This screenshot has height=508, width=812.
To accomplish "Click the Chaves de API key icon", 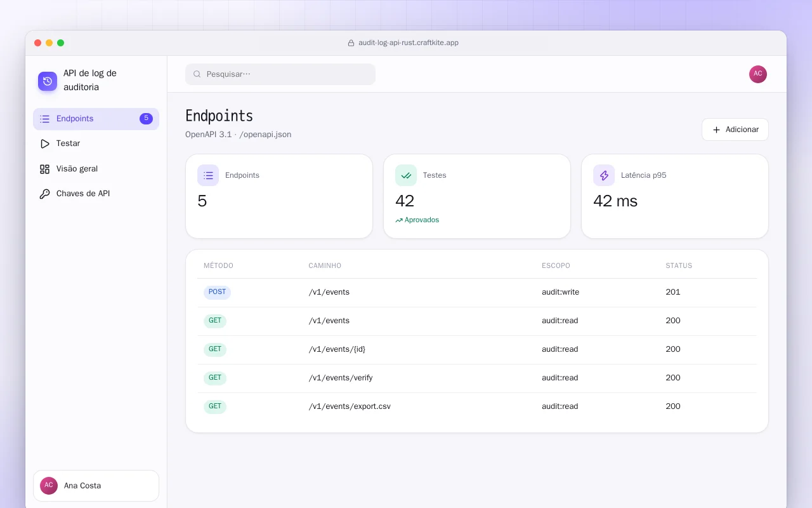I will tap(44, 194).
